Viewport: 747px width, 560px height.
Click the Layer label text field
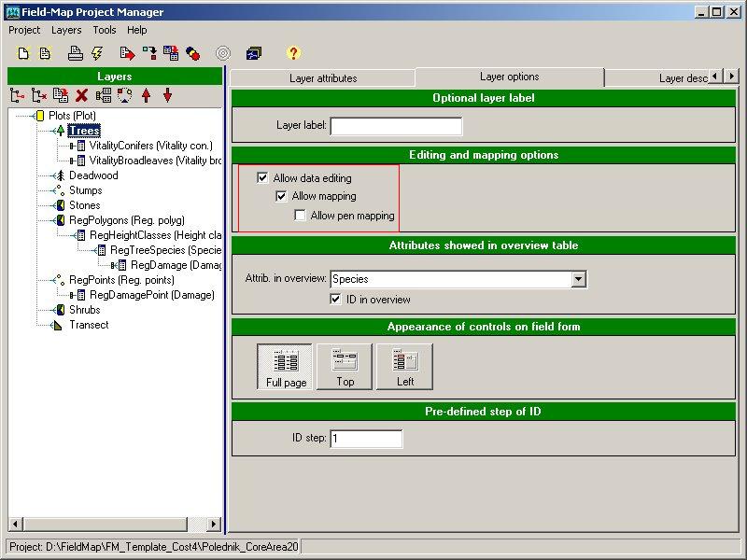[396, 126]
